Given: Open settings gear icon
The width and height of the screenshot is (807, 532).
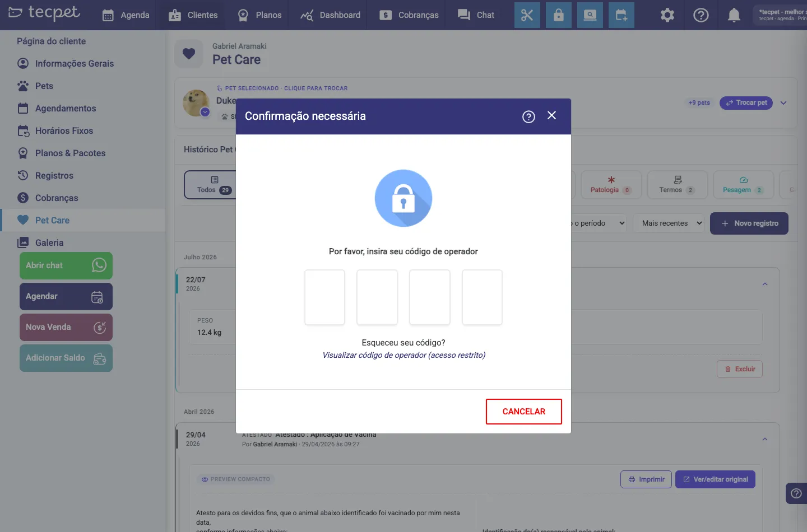Looking at the screenshot, I should point(667,15).
